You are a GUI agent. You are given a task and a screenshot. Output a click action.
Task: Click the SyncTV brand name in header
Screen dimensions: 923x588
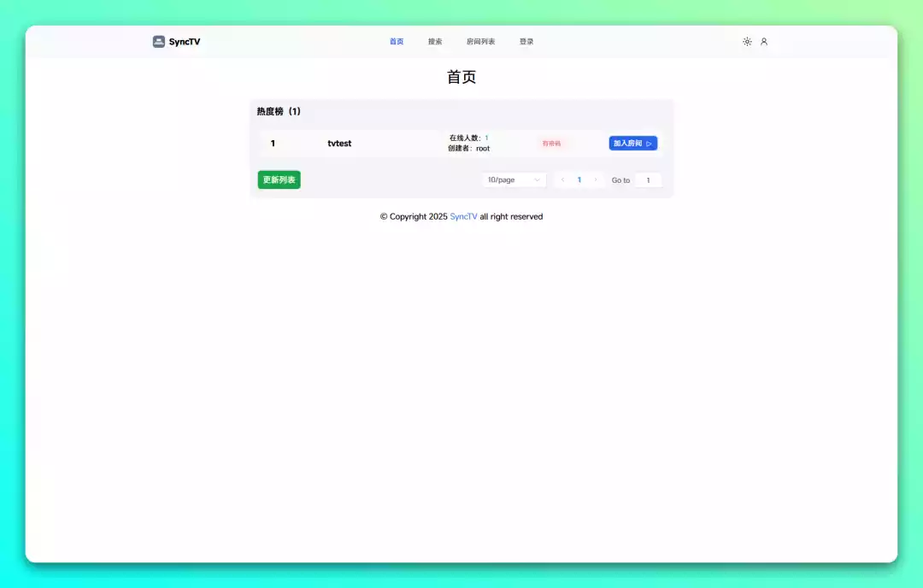tap(185, 42)
